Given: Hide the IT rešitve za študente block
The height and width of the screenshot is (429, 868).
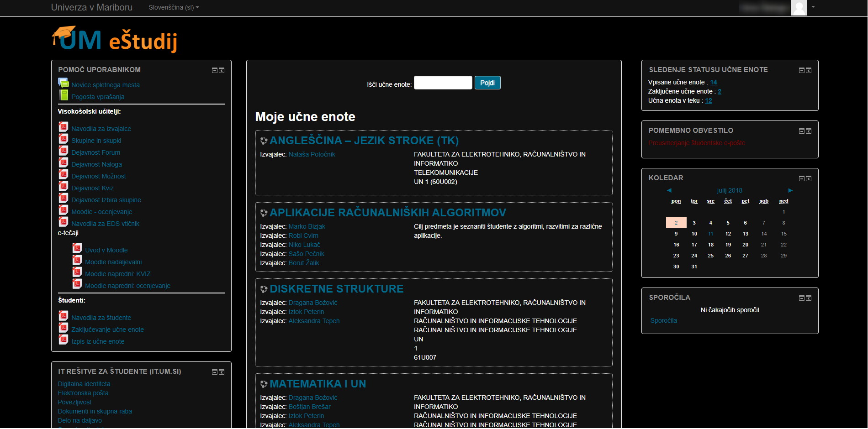Looking at the screenshot, I should coord(215,372).
